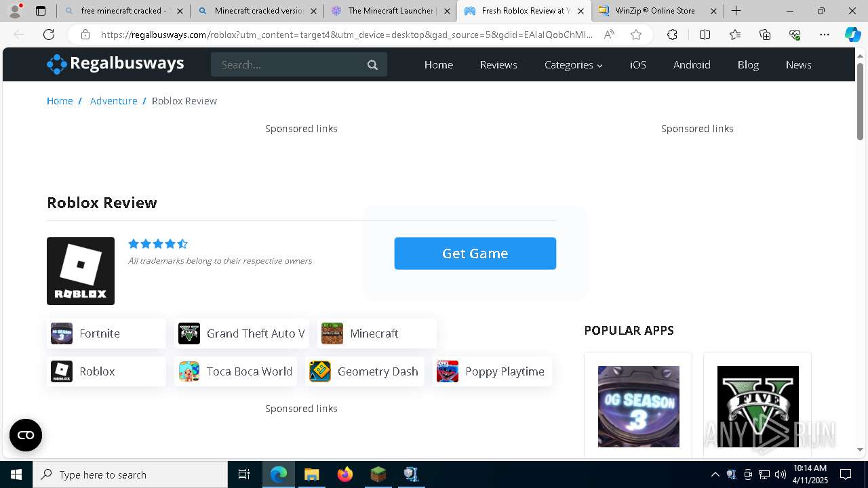Click the Windows taskbar search box

tap(130, 474)
